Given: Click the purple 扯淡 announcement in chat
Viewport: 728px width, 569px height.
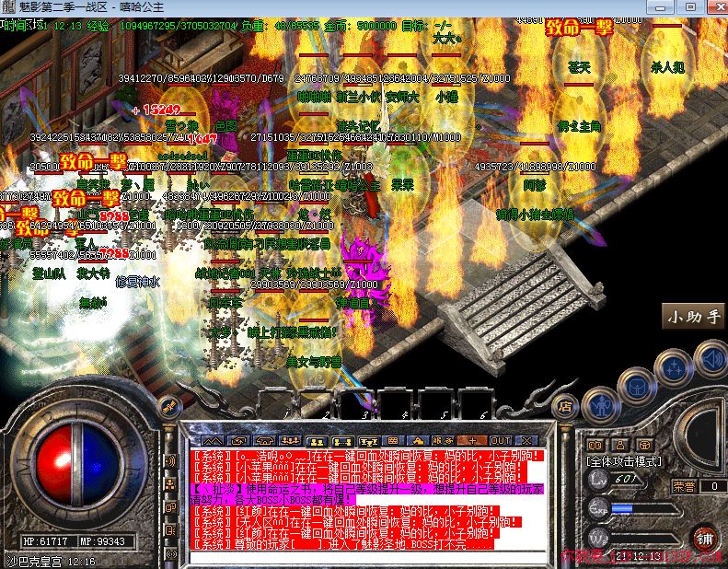Looking at the screenshot, I should pos(367,494).
